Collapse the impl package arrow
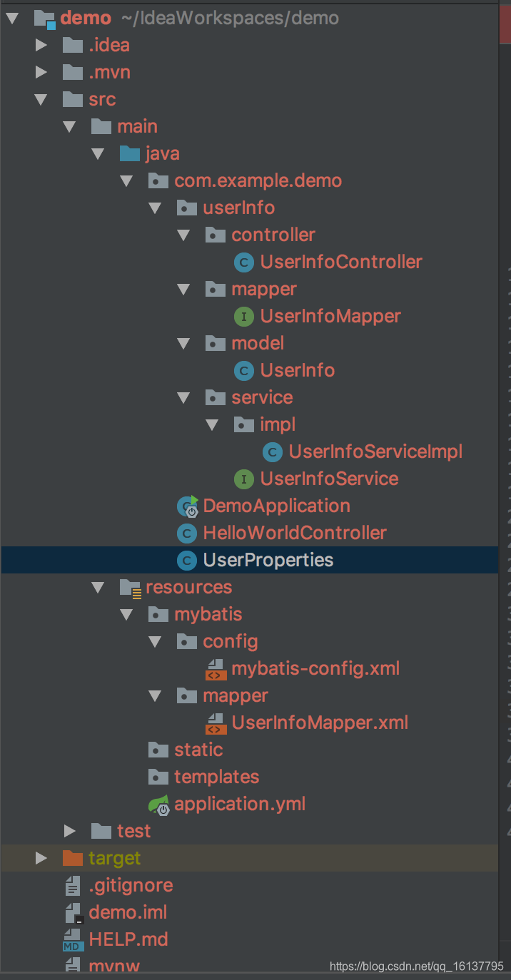This screenshot has height=980, width=511. [213, 424]
